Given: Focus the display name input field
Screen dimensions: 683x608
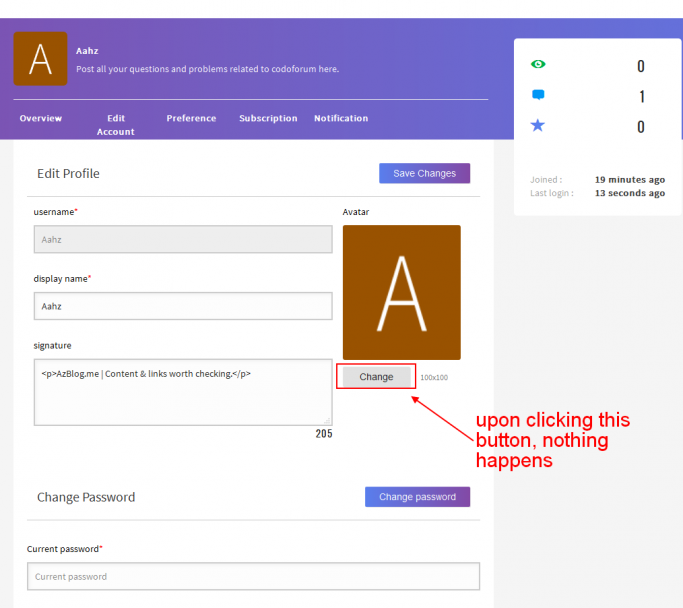Looking at the screenshot, I should pos(183,306).
